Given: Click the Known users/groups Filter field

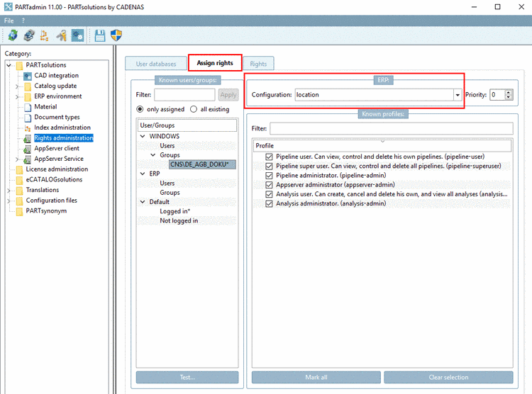Looking at the screenshot, I should [x=184, y=95].
